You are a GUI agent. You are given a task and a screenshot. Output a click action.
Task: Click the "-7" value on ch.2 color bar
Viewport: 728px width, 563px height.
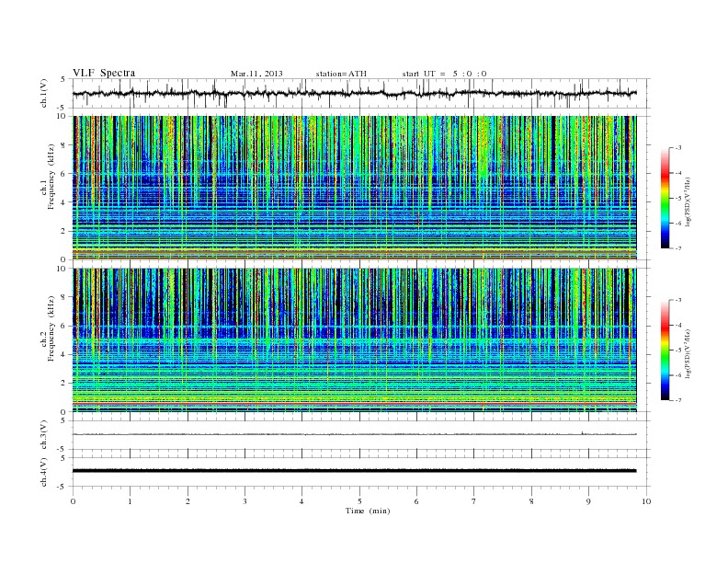[x=677, y=400]
